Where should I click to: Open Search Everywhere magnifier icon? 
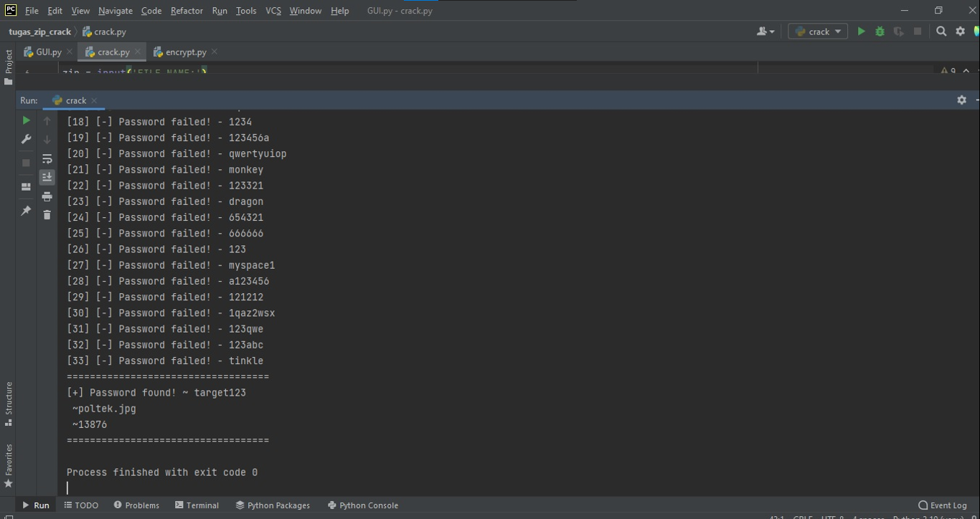(x=941, y=32)
